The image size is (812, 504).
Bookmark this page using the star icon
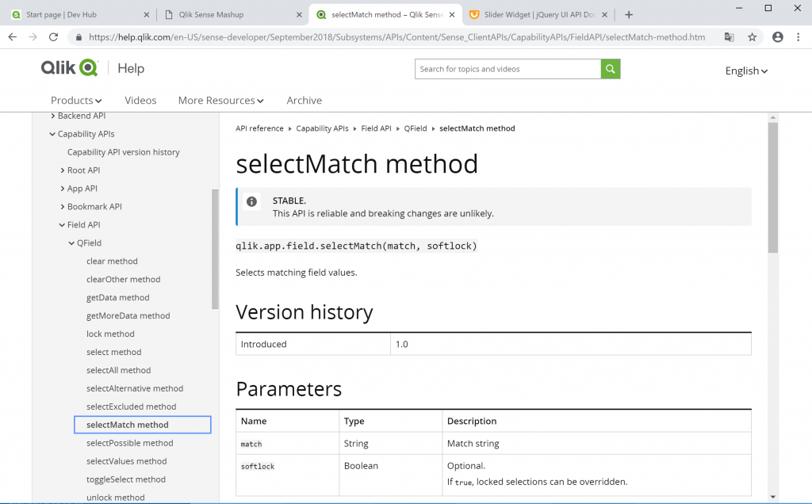point(752,36)
